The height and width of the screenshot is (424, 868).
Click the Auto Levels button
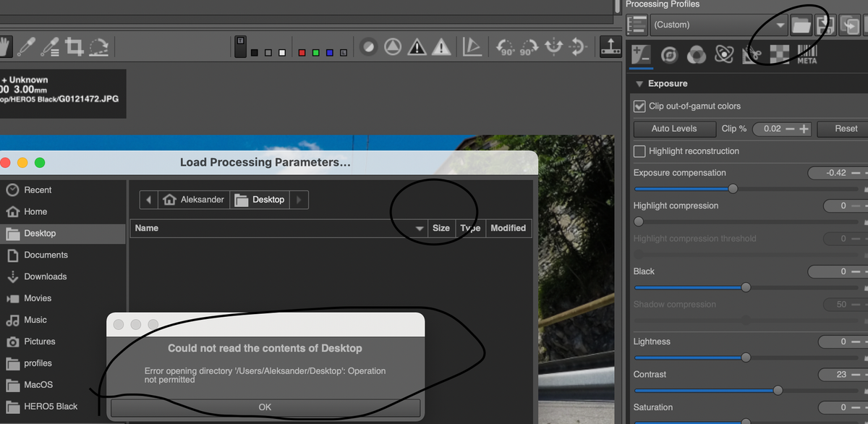[x=674, y=129]
